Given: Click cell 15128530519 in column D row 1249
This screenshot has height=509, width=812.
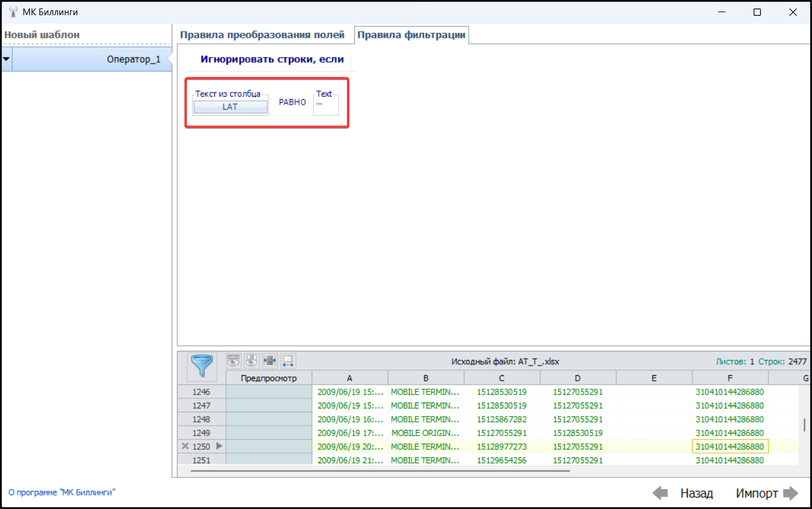Looking at the screenshot, I should 578,433.
